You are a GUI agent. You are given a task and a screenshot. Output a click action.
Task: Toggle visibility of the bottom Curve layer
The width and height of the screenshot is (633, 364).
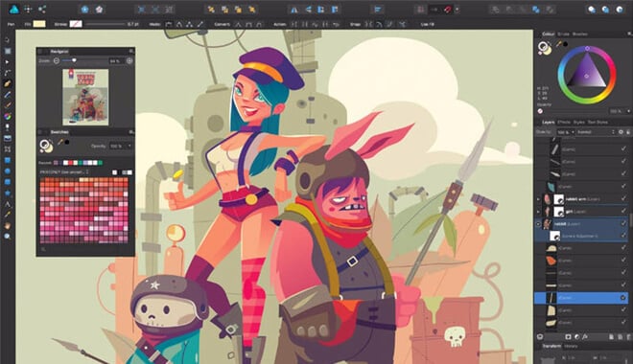coord(623,323)
